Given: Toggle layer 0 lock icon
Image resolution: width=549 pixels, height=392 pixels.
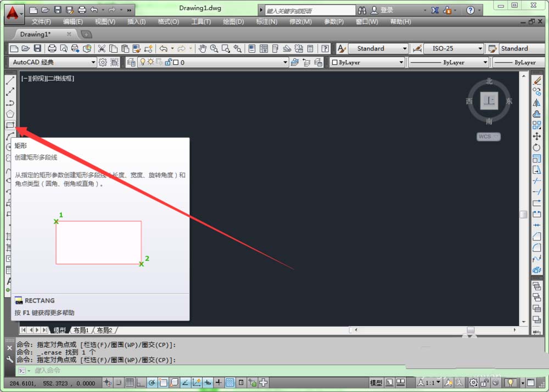Looking at the screenshot, I should tap(168, 62).
